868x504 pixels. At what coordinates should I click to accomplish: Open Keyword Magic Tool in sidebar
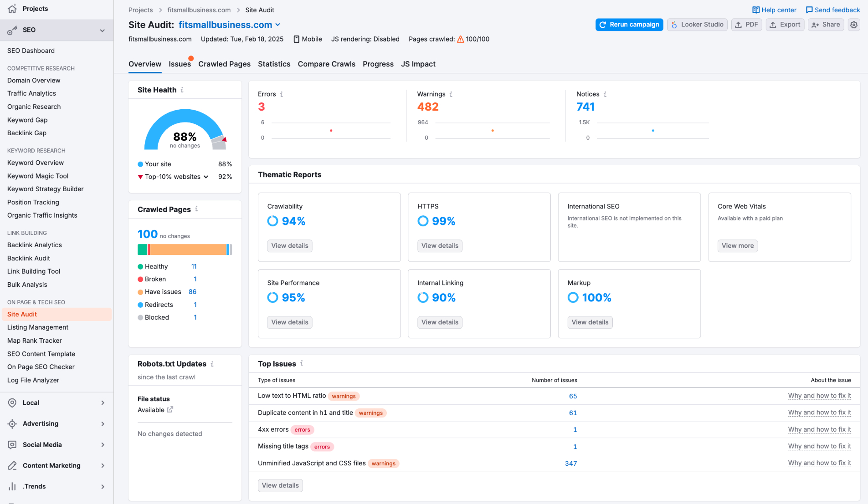pos(38,176)
